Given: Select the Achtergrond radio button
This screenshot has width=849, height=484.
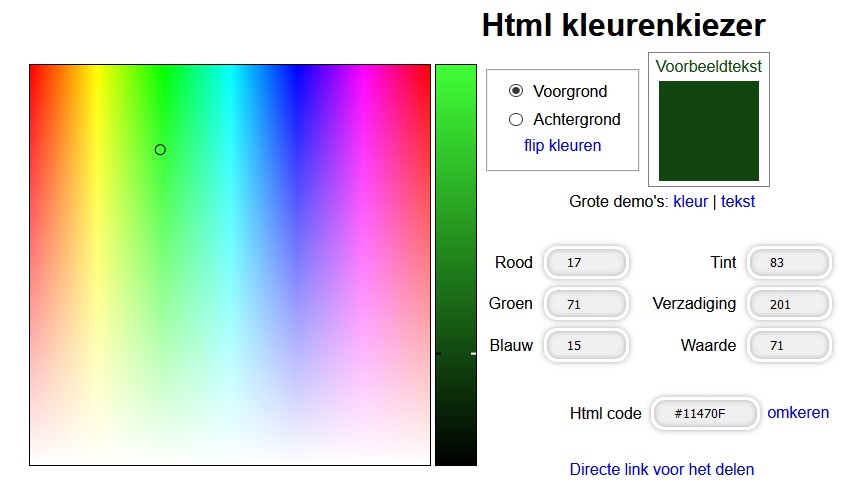Looking at the screenshot, I should pos(516,119).
